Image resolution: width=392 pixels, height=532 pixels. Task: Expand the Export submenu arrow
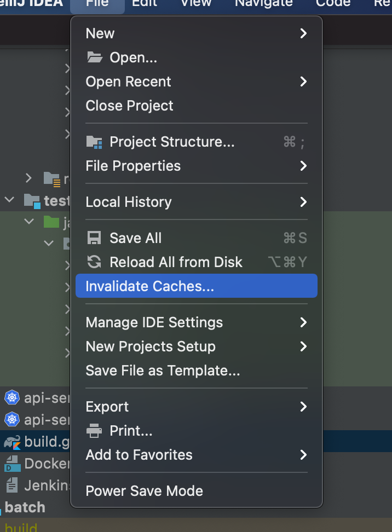point(303,407)
